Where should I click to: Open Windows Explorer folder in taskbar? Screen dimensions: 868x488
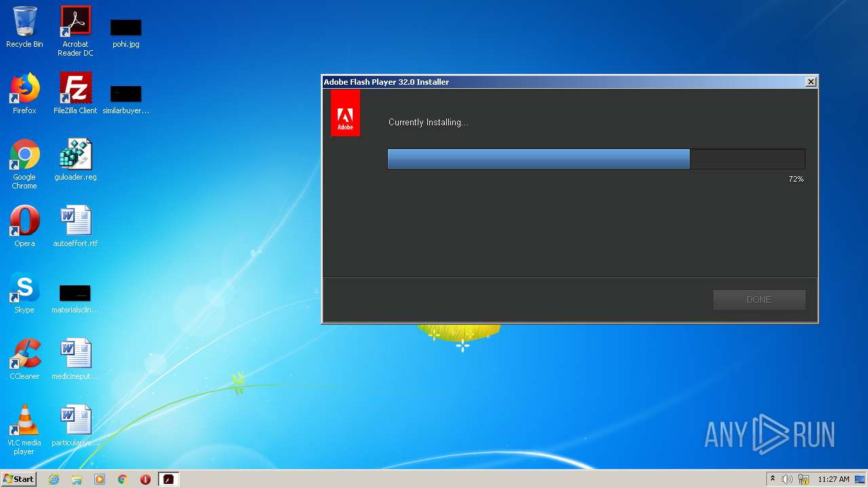(x=77, y=479)
